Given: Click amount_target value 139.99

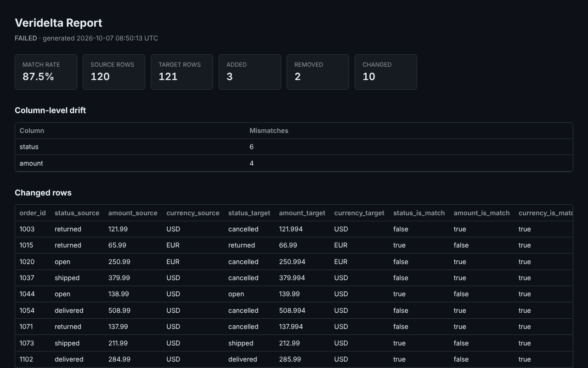Looking at the screenshot, I should pos(289,294).
